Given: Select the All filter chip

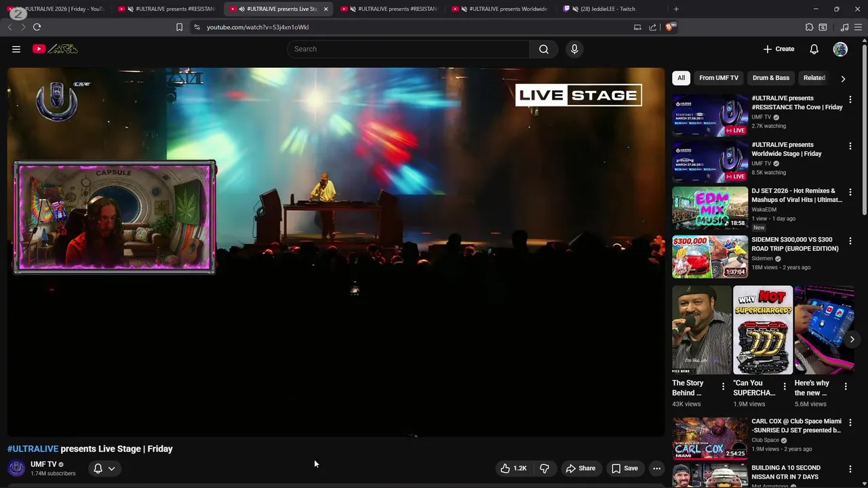Looking at the screenshot, I should tap(682, 78).
